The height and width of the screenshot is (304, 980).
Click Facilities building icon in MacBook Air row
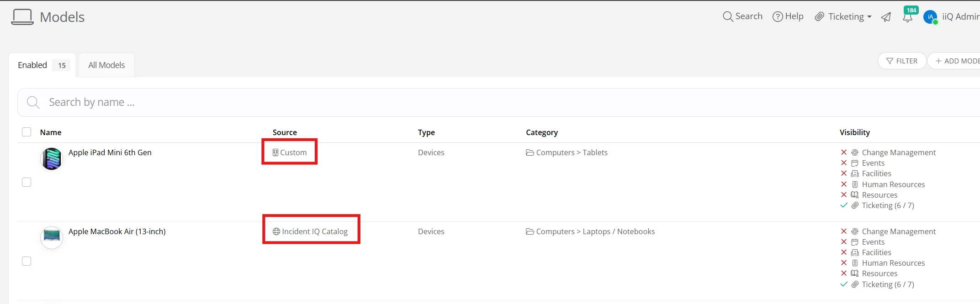855,252
